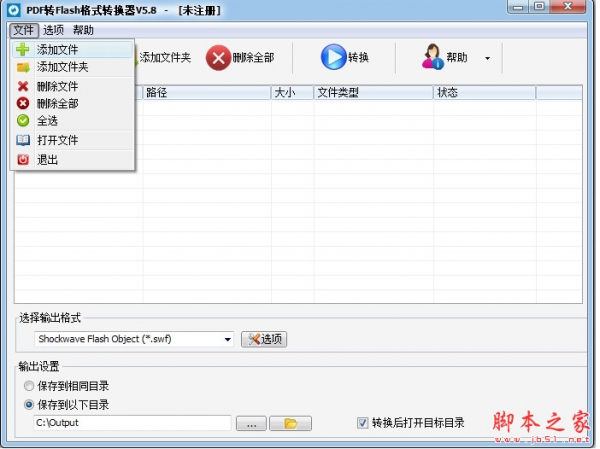Open the 帮助 menu in the menu bar
Viewport: 600px width, 449px height.
(x=83, y=30)
